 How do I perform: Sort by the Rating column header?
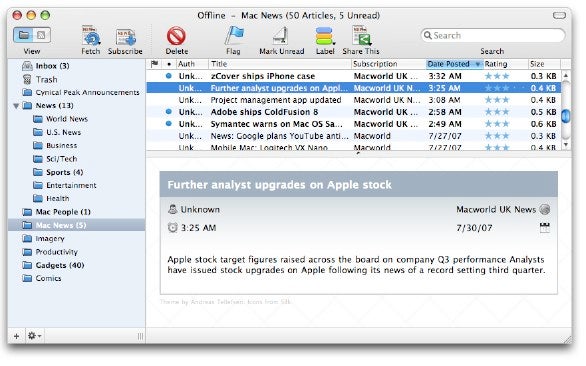click(506, 64)
